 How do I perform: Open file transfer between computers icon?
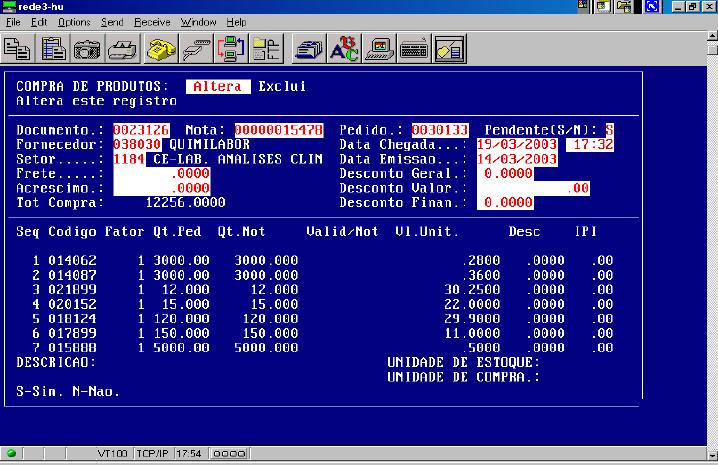[x=231, y=49]
